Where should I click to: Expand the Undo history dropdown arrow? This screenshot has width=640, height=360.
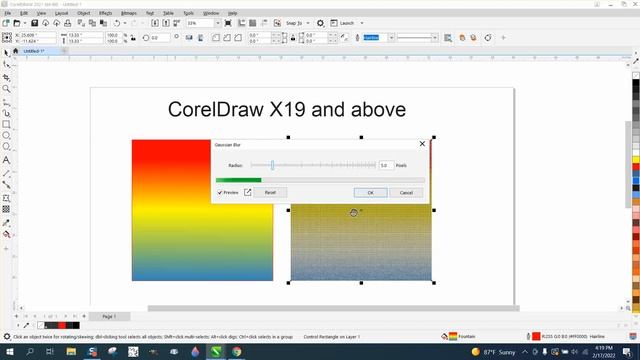tap(125, 23)
